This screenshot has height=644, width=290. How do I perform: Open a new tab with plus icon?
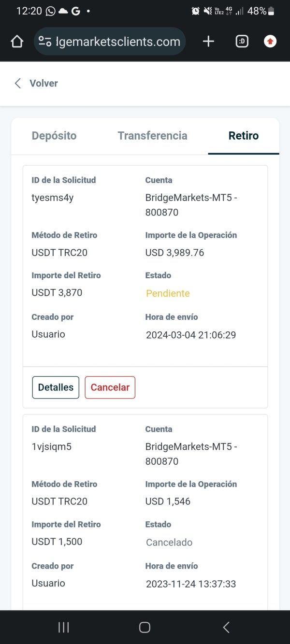[208, 42]
